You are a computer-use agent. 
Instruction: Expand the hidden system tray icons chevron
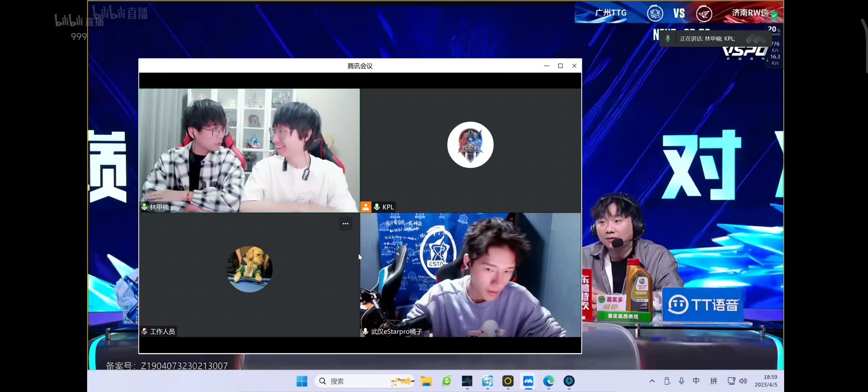pos(652,381)
